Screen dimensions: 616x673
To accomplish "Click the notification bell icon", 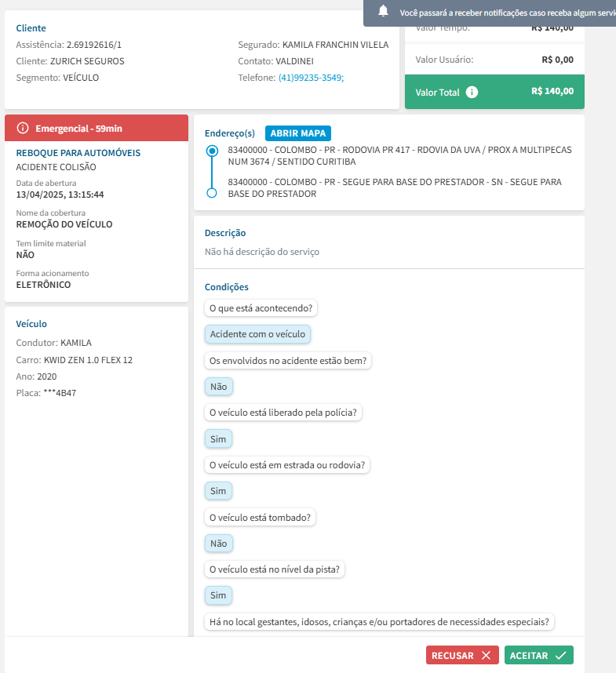I will coord(383,11).
